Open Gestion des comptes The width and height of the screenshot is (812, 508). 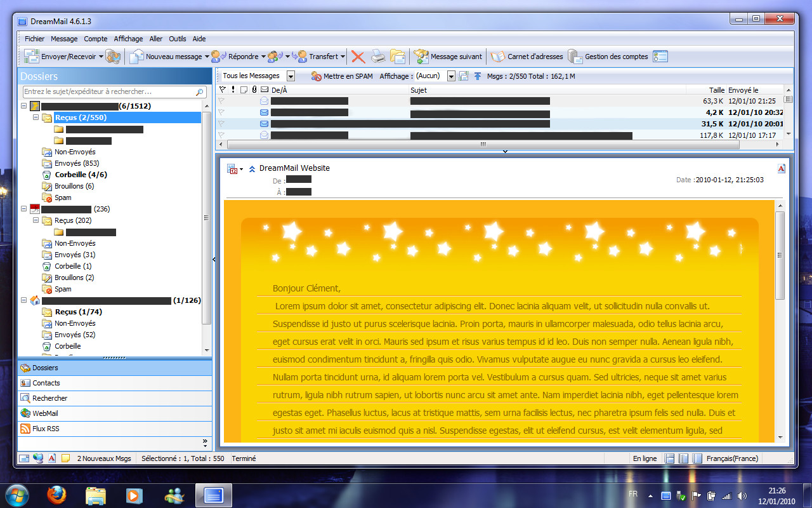[x=608, y=57]
